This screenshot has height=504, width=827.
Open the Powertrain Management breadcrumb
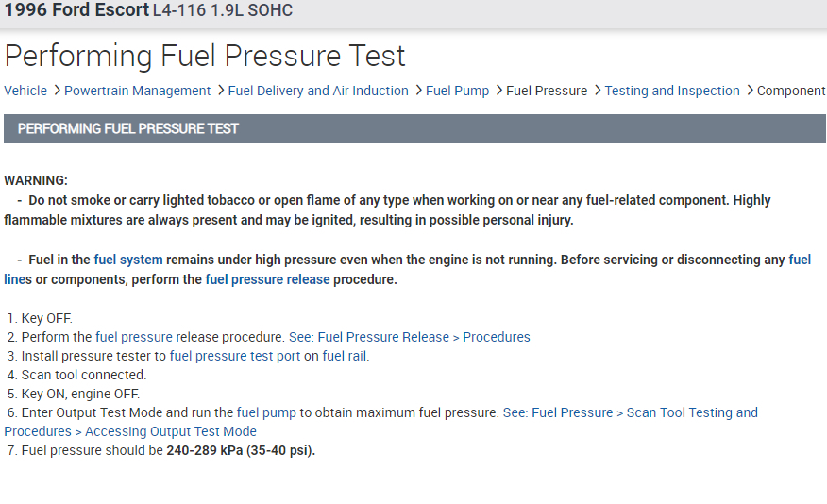(137, 91)
